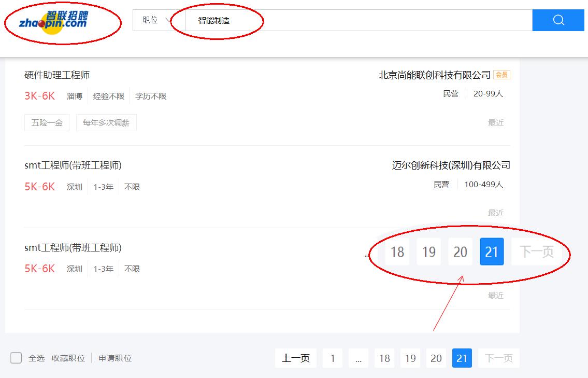
Task: Click the 会员 membership badge
Action: [x=500, y=74]
